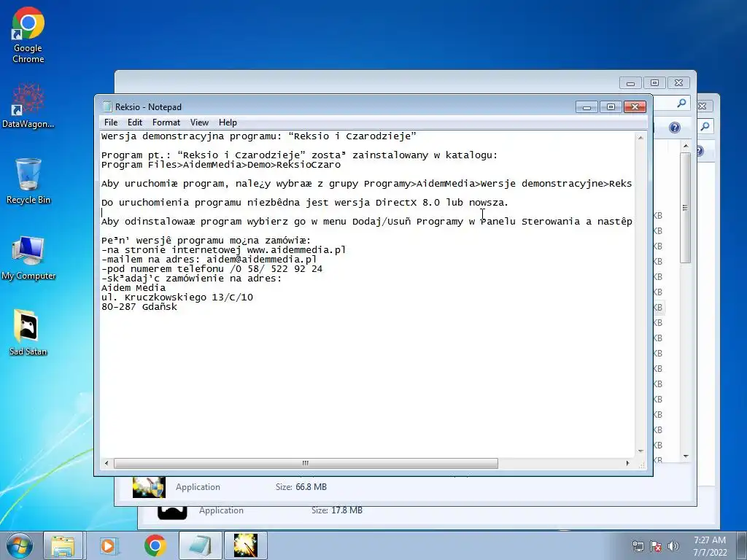Minimize the Reksio Notepad window
Viewport: 747px width, 560px height.
587,107
